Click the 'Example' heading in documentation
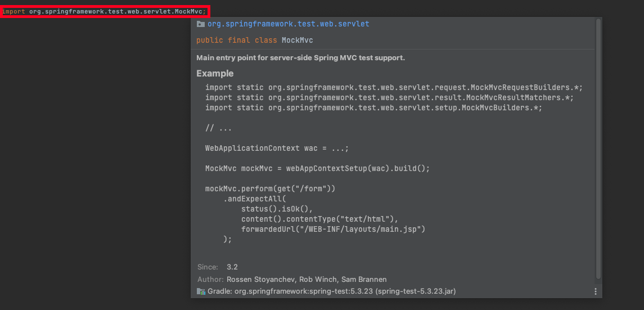 pyautogui.click(x=215, y=74)
